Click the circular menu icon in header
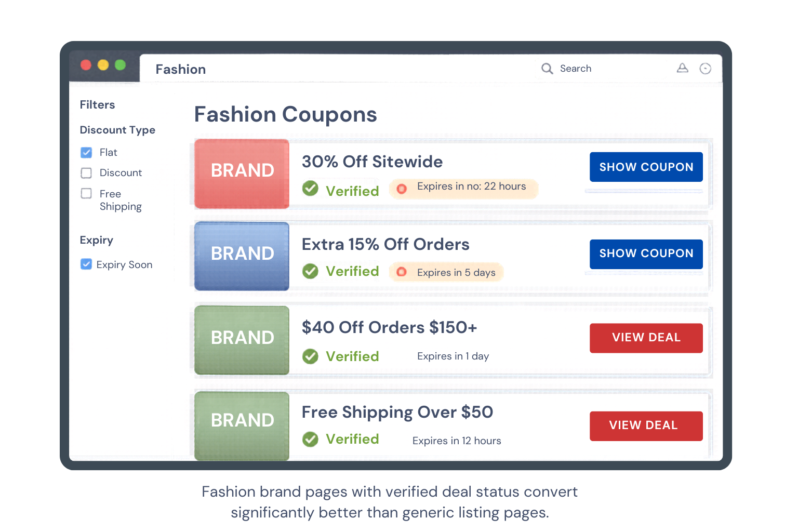 [705, 69]
